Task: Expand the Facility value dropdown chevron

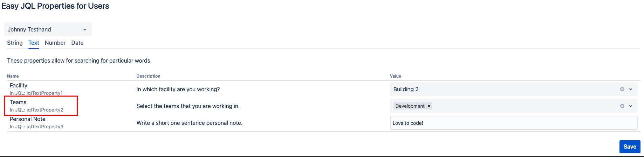Action: pyautogui.click(x=631, y=89)
